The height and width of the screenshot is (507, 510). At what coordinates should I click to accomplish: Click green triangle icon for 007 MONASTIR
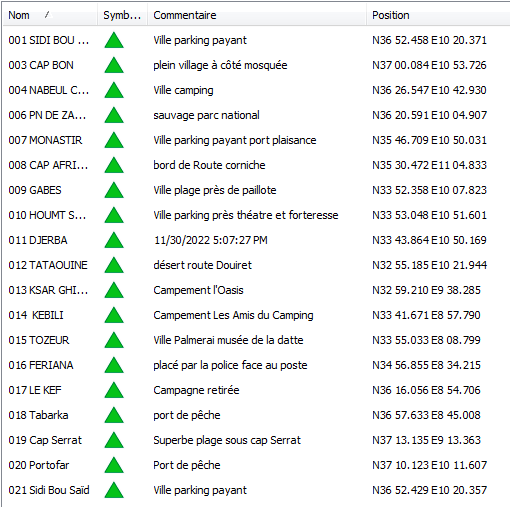click(114, 140)
